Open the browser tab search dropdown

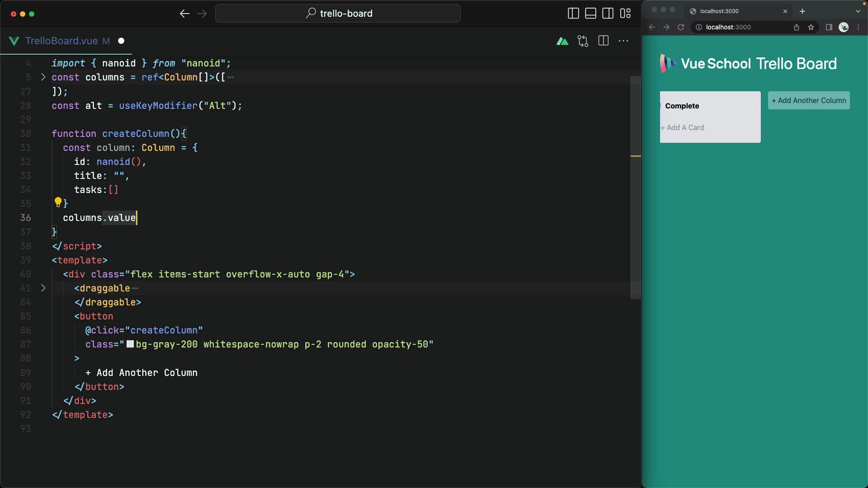click(858, 11)
